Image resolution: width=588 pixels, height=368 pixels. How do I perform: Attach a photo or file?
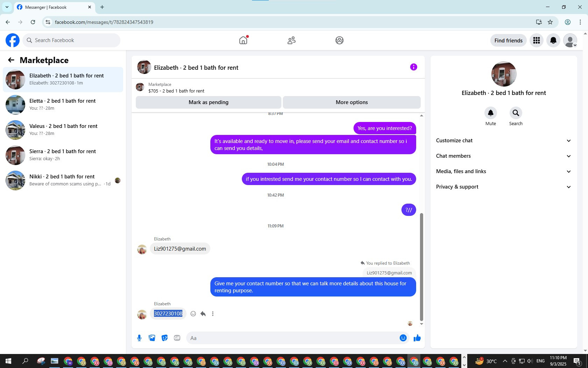[152, 338]
